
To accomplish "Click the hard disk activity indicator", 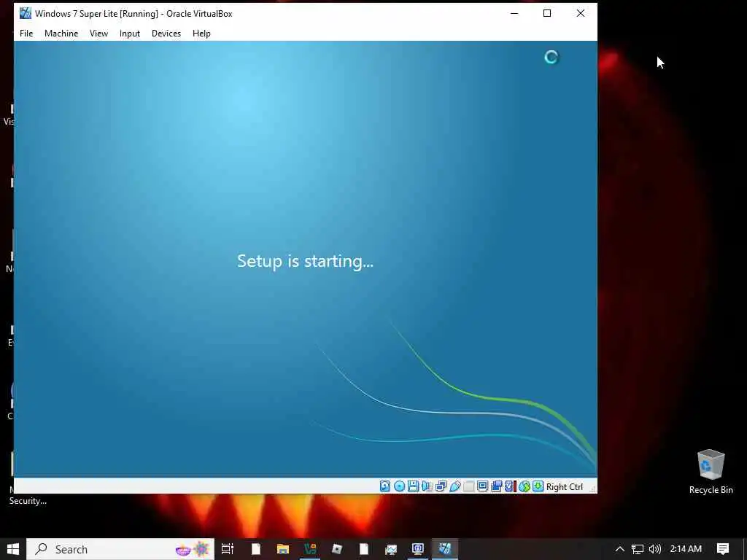I will coord(385,486).
